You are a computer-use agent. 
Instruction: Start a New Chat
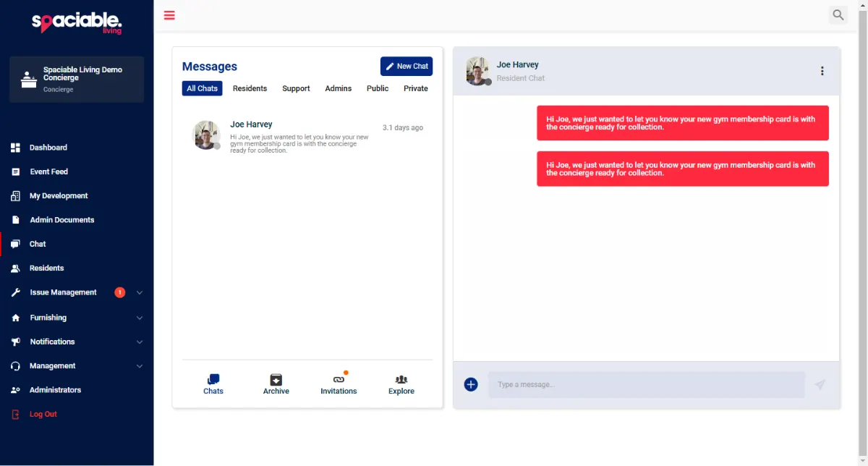point(407,66)
